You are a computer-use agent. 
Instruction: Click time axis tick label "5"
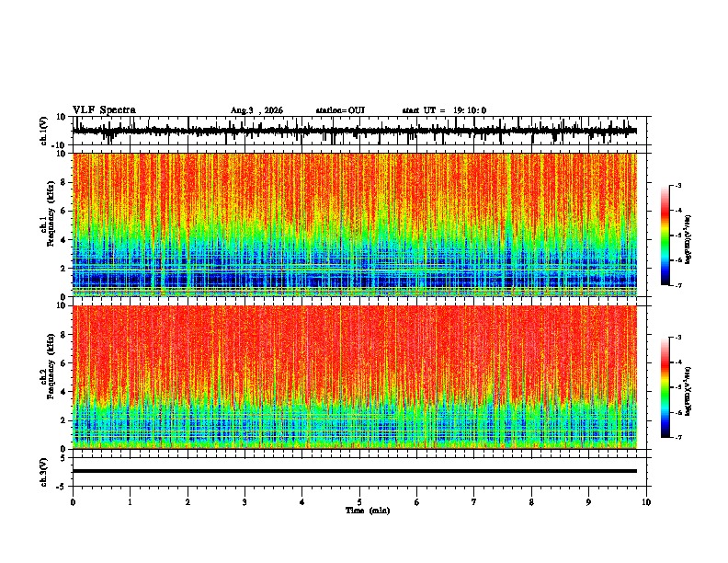coord(359,501)
